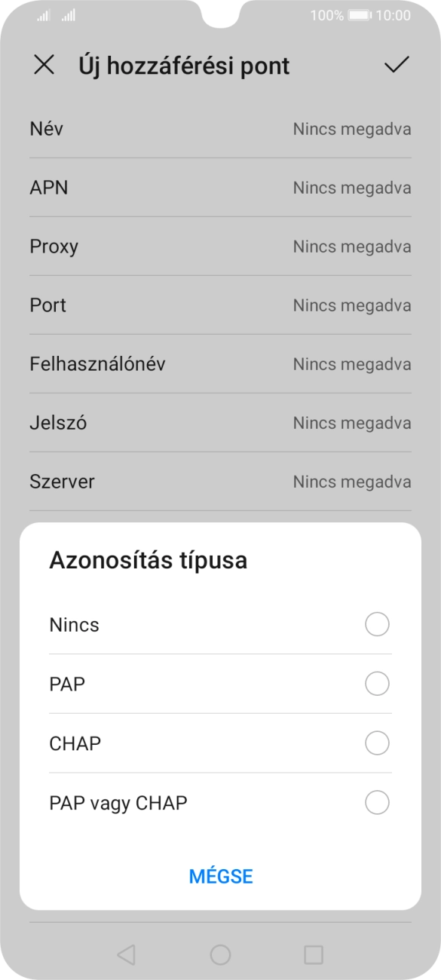441x980 pixels.
Task: Tap the Felhasználónév field
Action: pyautogui.click(x=220, y=363)
